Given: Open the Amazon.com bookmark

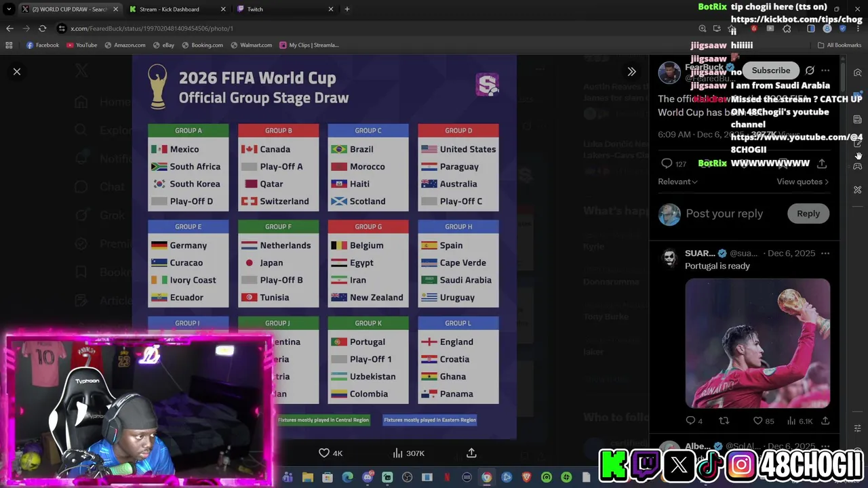Looking at the screenshot, I should click(x=125, y=45).
